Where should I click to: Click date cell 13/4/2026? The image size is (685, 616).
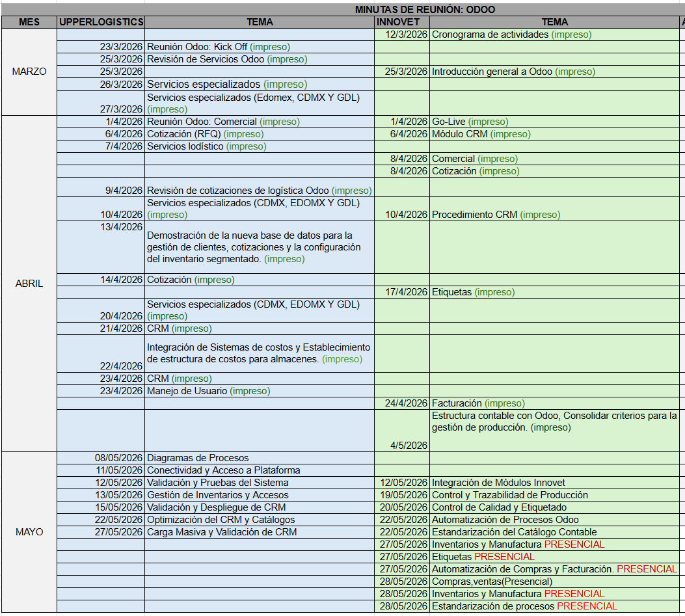[101, 247]
